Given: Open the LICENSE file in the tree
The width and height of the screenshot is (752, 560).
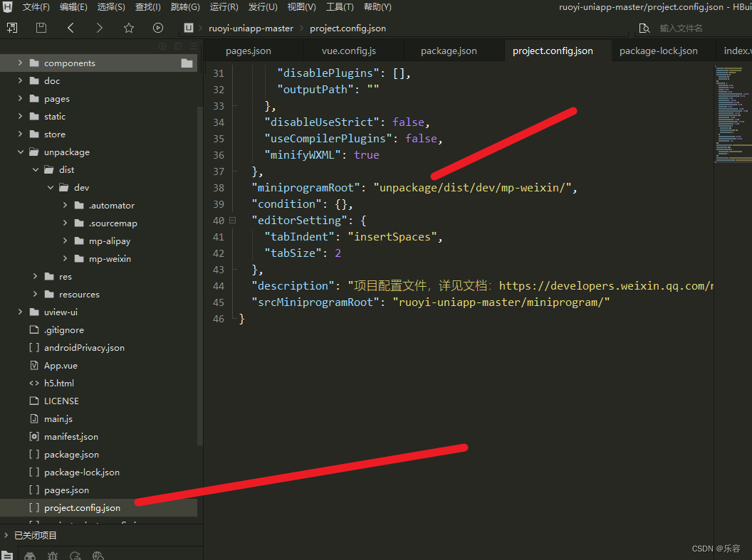Looking at the screenshot, I should click(61, 401).
